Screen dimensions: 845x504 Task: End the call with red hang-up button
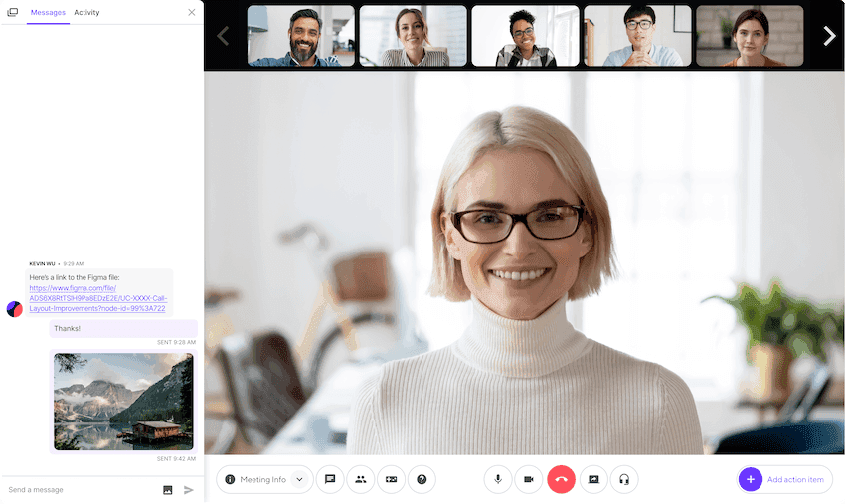coord(562,479)
